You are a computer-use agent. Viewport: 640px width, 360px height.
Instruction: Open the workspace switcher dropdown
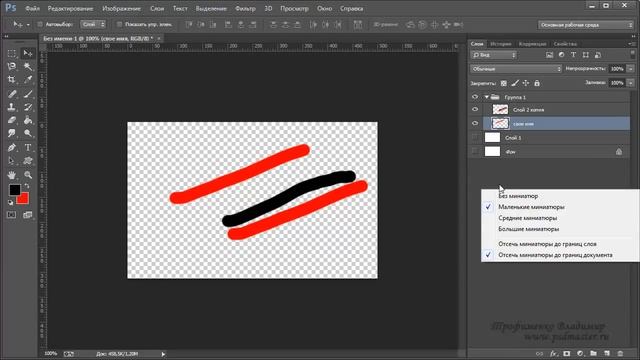point(585,25)
